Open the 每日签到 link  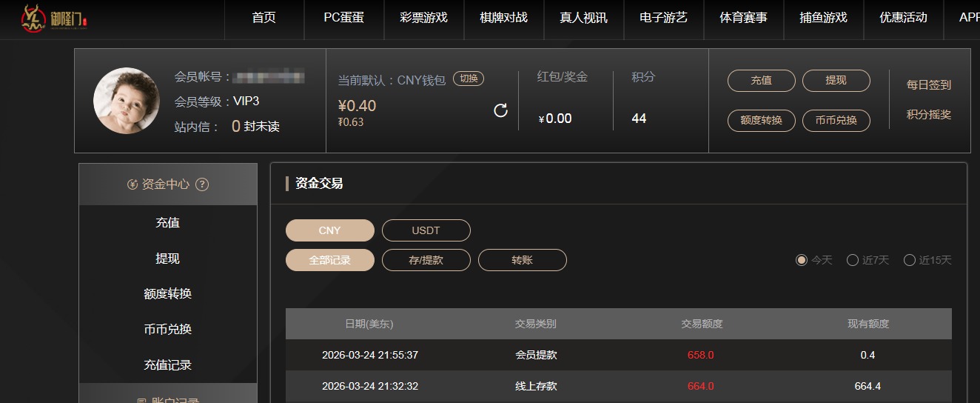[929, 85]
